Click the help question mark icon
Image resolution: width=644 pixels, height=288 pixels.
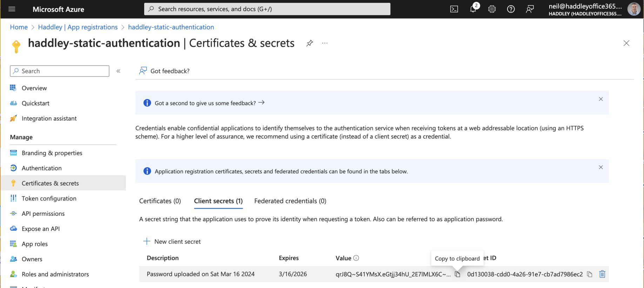[x=511, y=9]
